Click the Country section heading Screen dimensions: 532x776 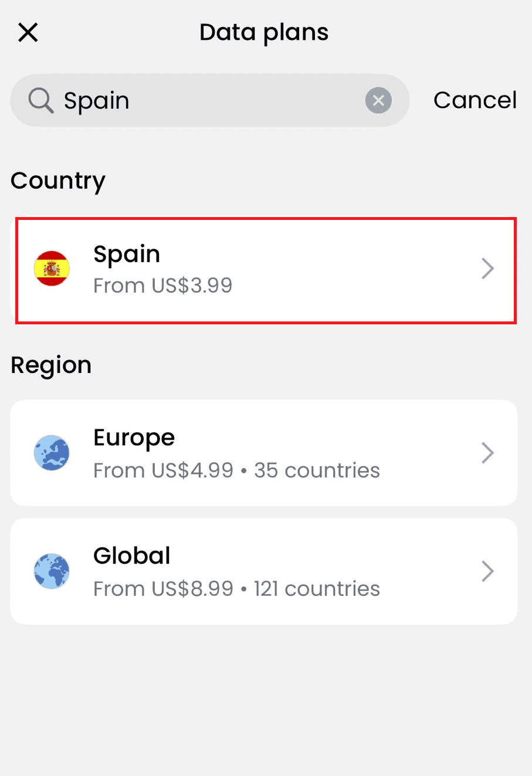click(58, 181)
